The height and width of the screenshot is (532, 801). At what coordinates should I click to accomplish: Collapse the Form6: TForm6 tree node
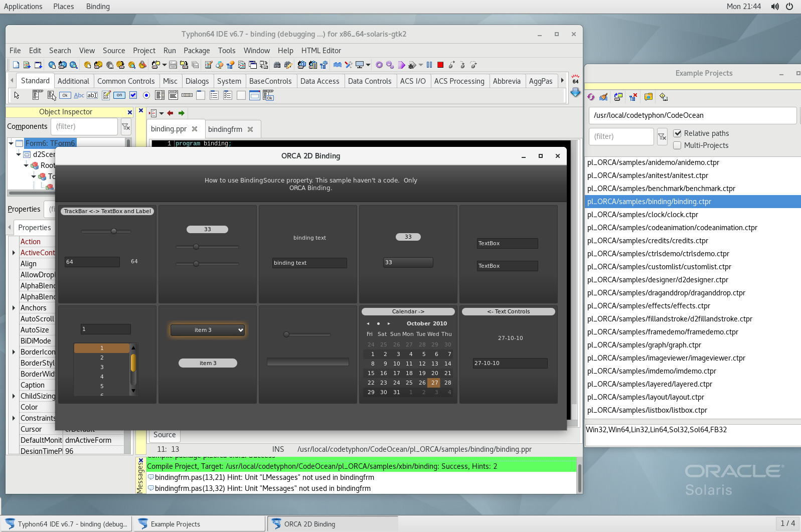[x=11, y=143]
